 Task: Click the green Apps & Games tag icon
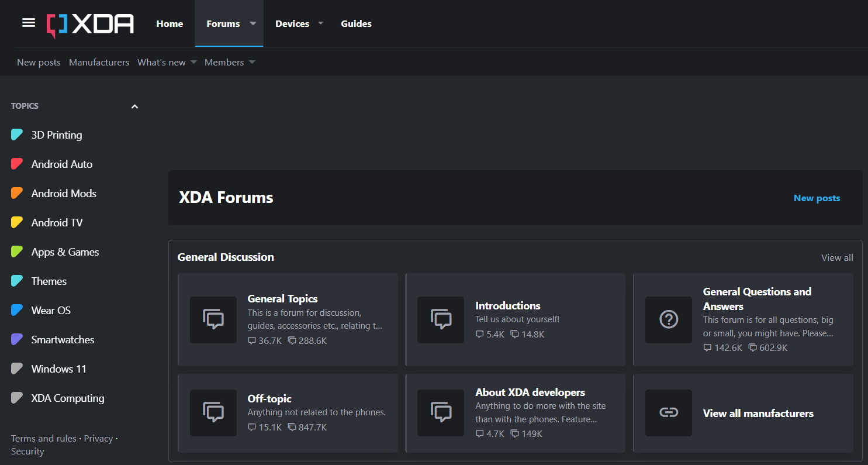click(x=17, y=252)
